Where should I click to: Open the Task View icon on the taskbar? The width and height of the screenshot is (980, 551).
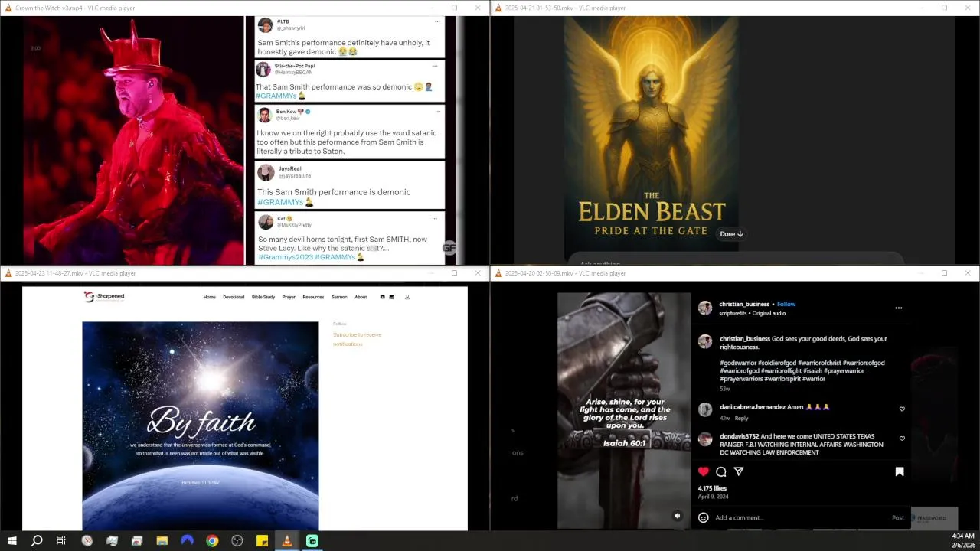pos(61,541)
